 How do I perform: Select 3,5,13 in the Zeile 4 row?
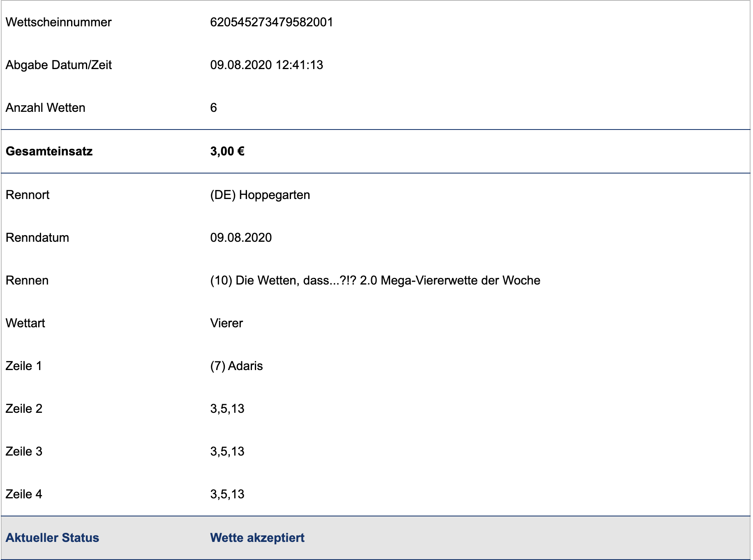pyautogui.click(x=227, y=494)
